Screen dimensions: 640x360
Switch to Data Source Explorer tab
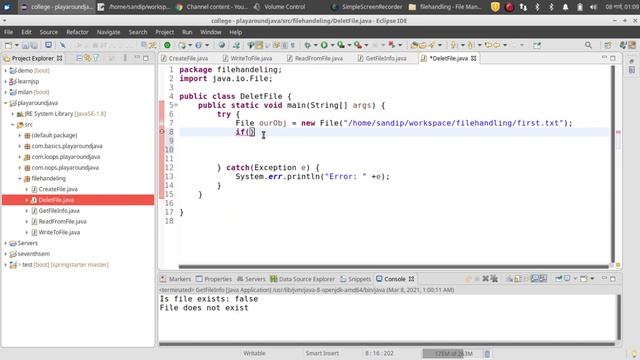tap(302, 279)
